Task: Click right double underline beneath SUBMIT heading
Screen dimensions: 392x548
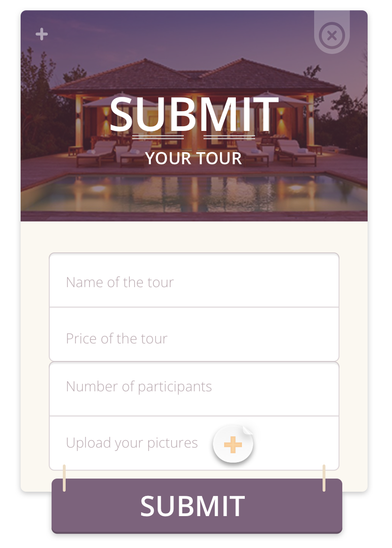Action: tap(229, 137)
